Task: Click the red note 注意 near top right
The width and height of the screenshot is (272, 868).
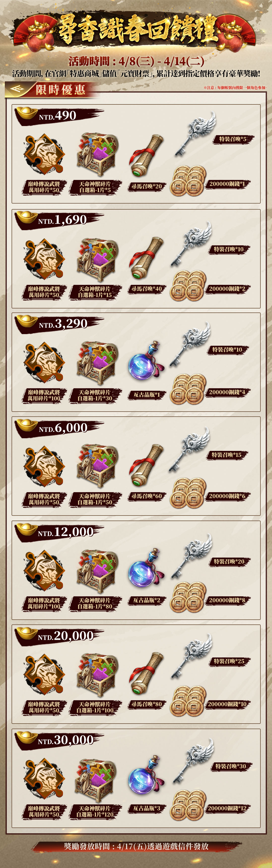Action: pyautogui.click(x=234, y=88)
